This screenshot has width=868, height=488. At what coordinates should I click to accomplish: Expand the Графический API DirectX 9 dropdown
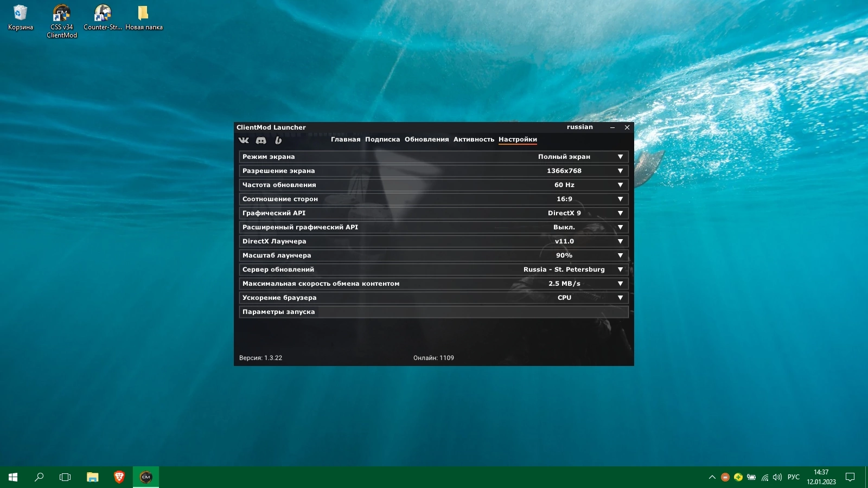[620, 213]
